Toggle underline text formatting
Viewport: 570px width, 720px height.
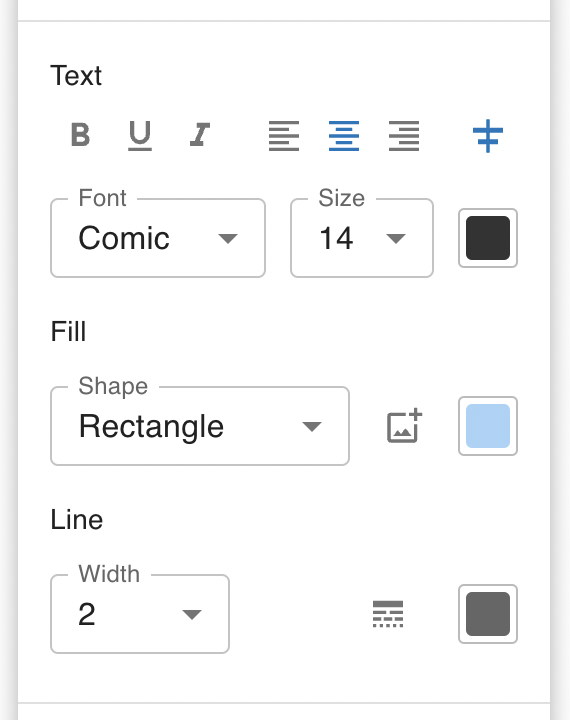[x=140, y=135]
